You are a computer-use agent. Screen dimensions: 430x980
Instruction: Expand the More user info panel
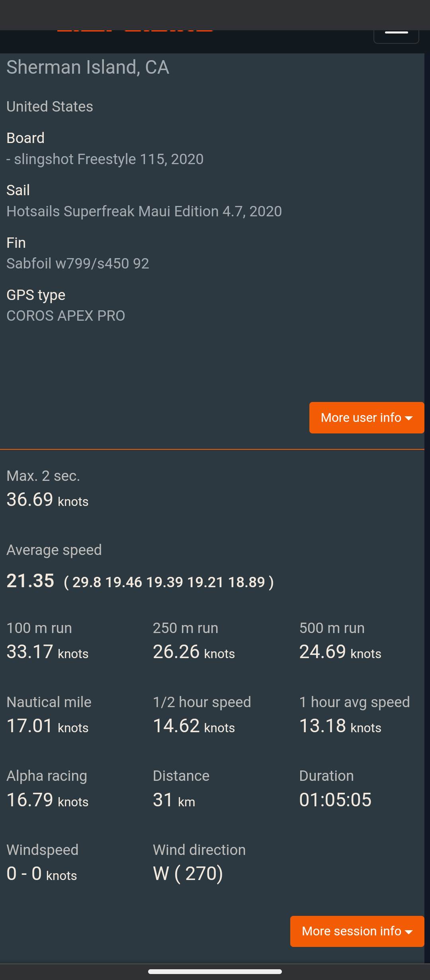tap(366, 417)
